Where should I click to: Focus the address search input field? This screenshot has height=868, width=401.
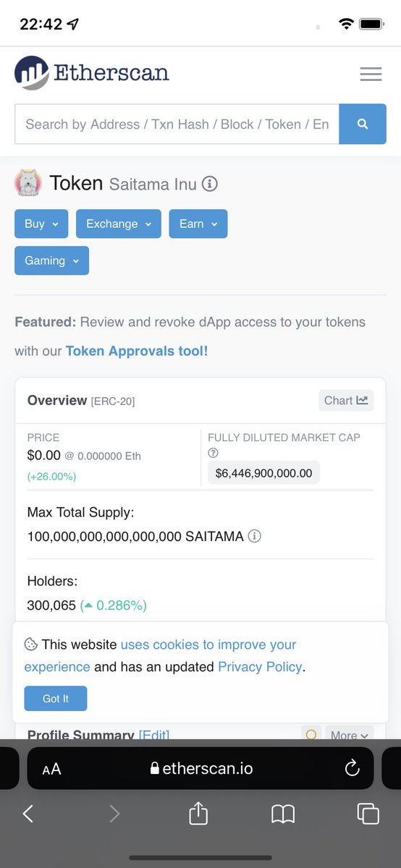(x=177, y=124)
